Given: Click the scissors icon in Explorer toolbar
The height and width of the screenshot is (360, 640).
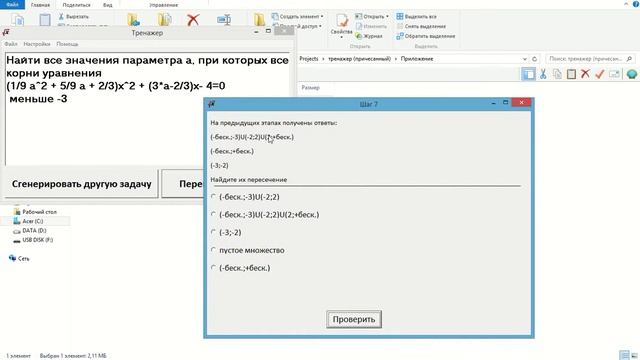Looking at the screenshot, I should tap(543, 74).
